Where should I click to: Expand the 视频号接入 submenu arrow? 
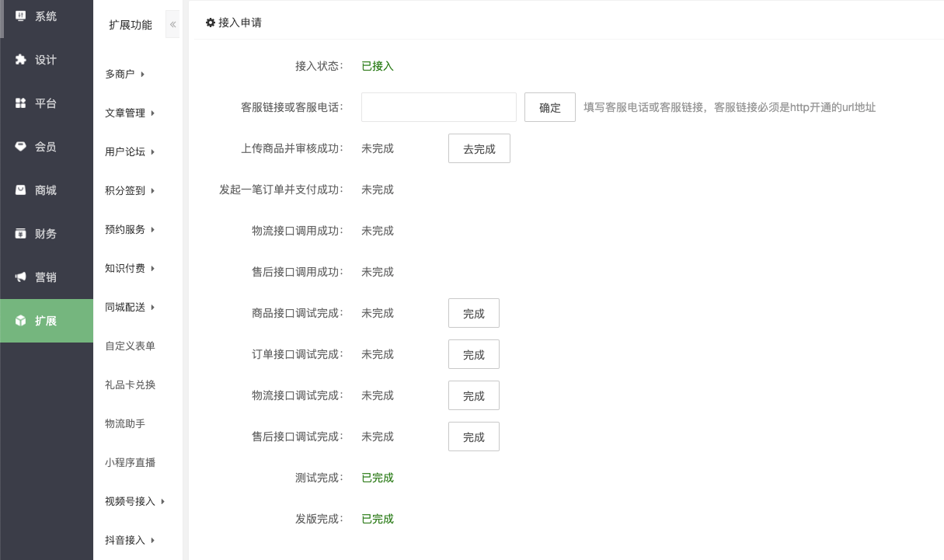[163, 502]
